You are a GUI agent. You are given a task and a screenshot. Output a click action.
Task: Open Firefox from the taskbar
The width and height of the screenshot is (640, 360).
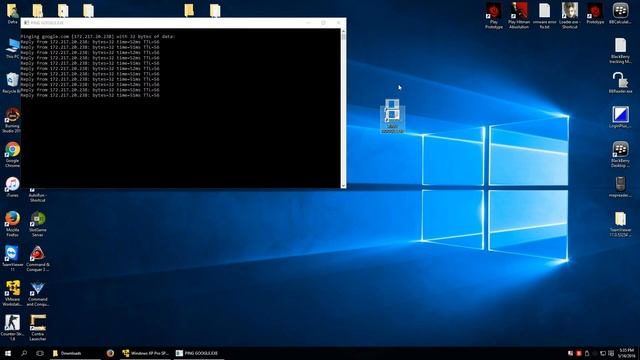click(x=110, y=353)
